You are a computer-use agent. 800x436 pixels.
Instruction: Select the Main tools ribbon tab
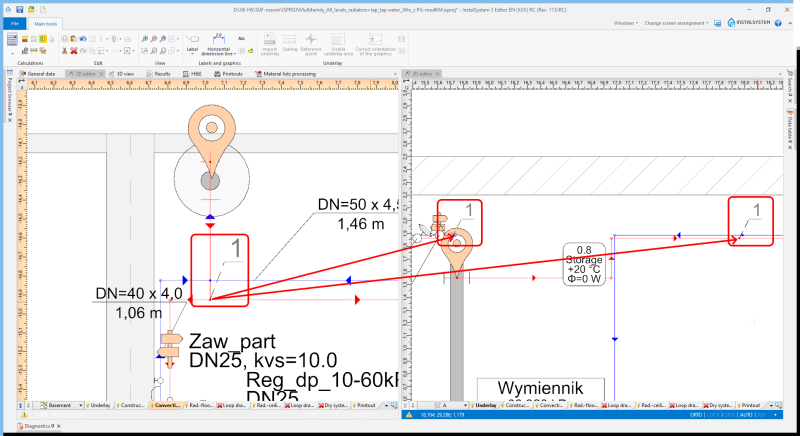pos(45,23)
